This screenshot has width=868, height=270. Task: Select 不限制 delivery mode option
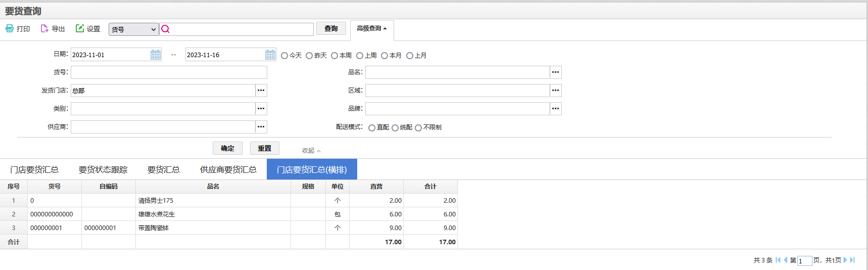[418, 128]
